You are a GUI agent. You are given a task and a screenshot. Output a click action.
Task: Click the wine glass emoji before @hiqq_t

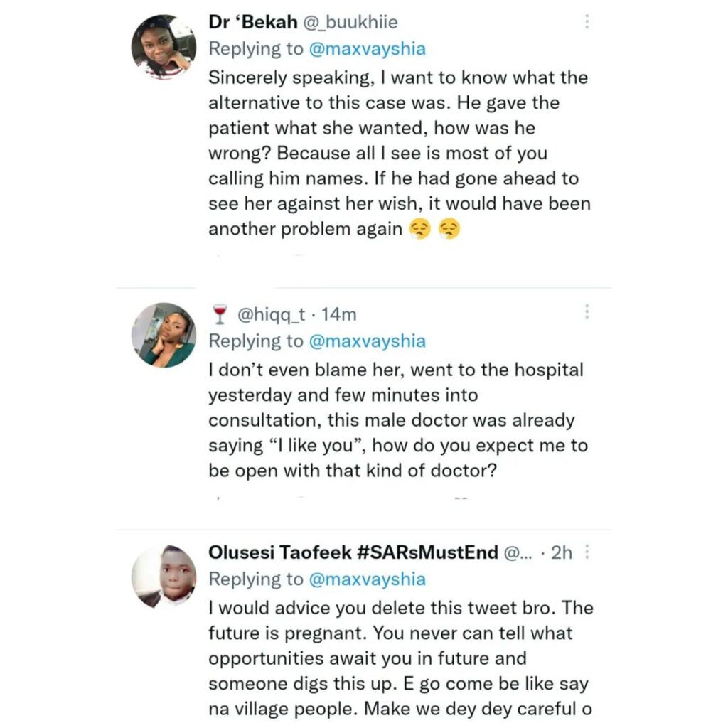pyautogui.click(x=219, y=314)
